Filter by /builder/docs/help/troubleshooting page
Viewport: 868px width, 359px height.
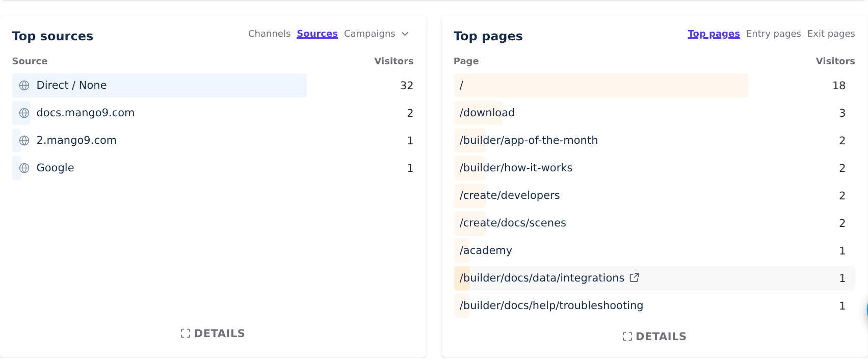click(x=551, y=305)
